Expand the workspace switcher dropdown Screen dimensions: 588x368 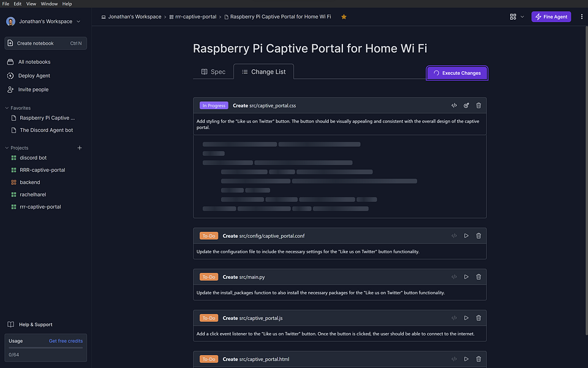point(78,21)
